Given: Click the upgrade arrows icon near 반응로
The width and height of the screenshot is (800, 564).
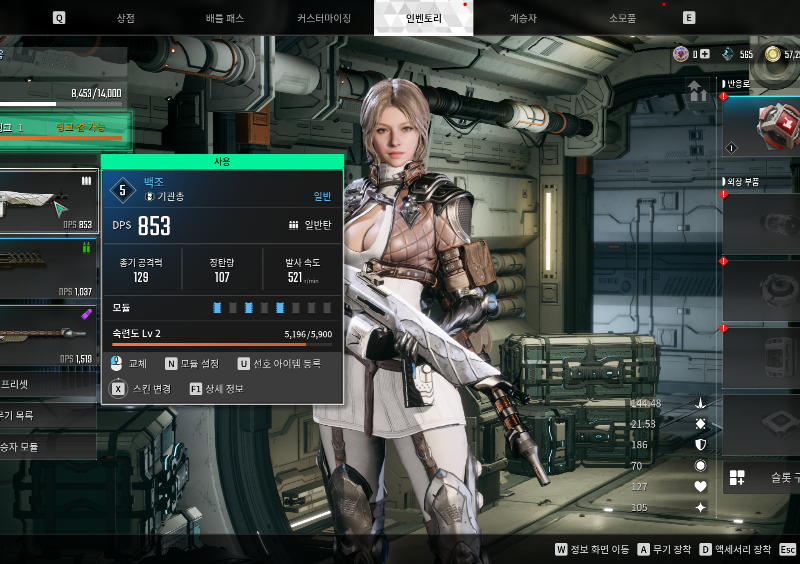Looking at the screenshot, I should coord(698,91).
